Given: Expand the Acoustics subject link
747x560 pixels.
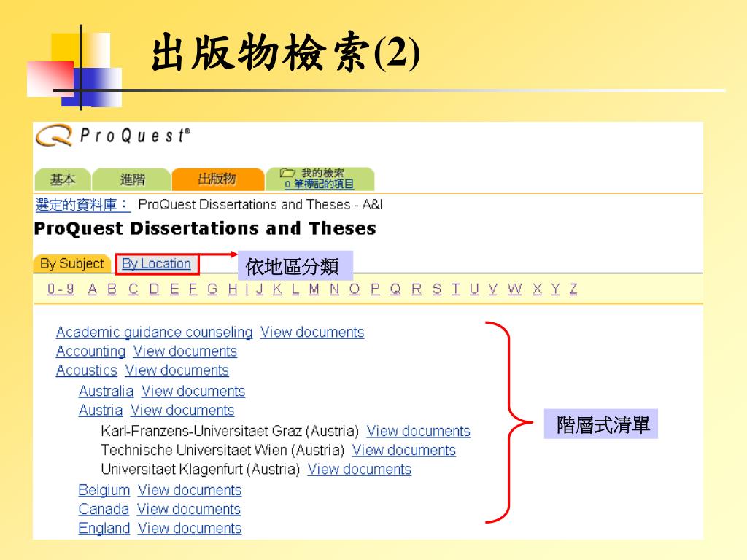Looking at the screenshot, I should point(87,370).
